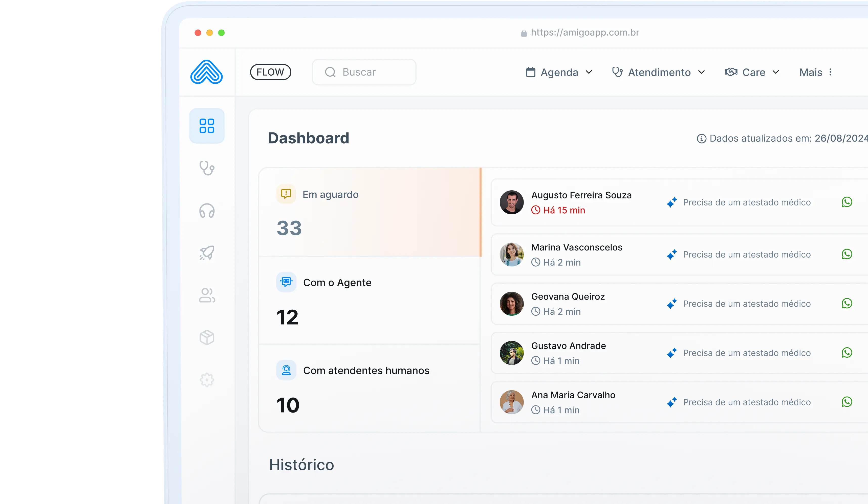Click the Buscar search field
This screenshot has height=504, width=868.
364,72
